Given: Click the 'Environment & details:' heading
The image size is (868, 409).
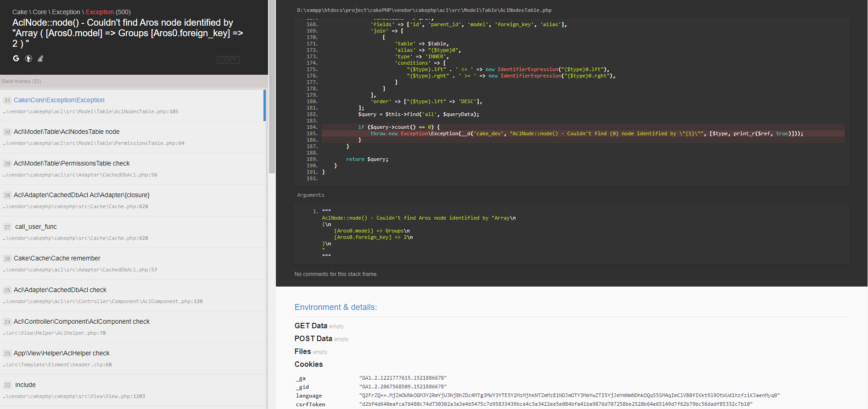Looking at the screenshot, I should click(x=336, y=307).
